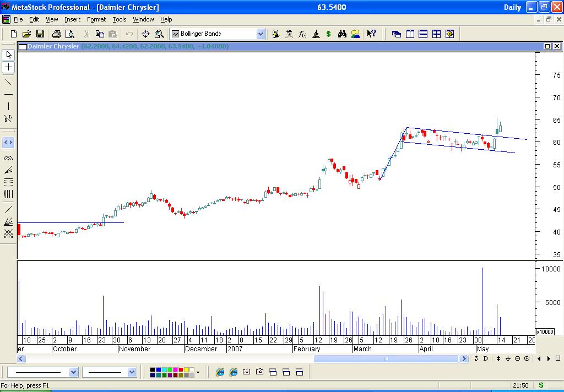This screenshot has height=392, width=564.
Task: Step chart back with left triangle
Action: pos(539,358)
